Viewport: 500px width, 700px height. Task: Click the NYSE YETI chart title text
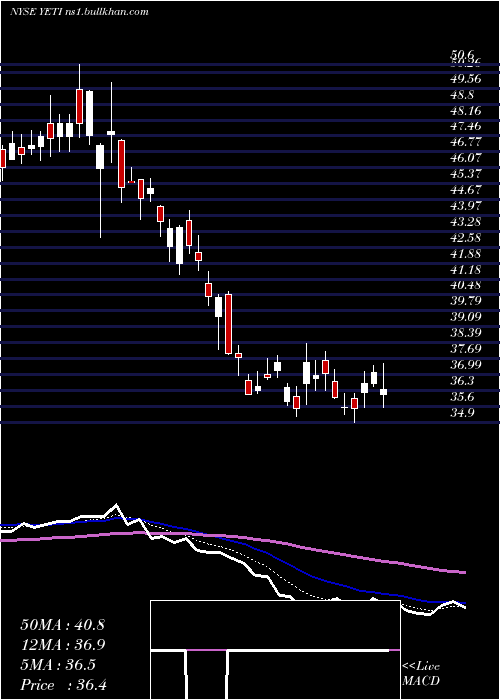(x=79, y=12)
